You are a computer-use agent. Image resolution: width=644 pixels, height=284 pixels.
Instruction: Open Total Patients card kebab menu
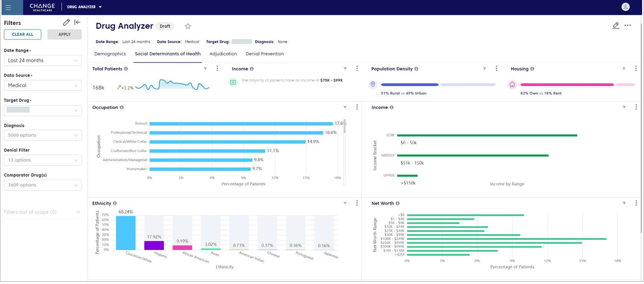point(217,69)
